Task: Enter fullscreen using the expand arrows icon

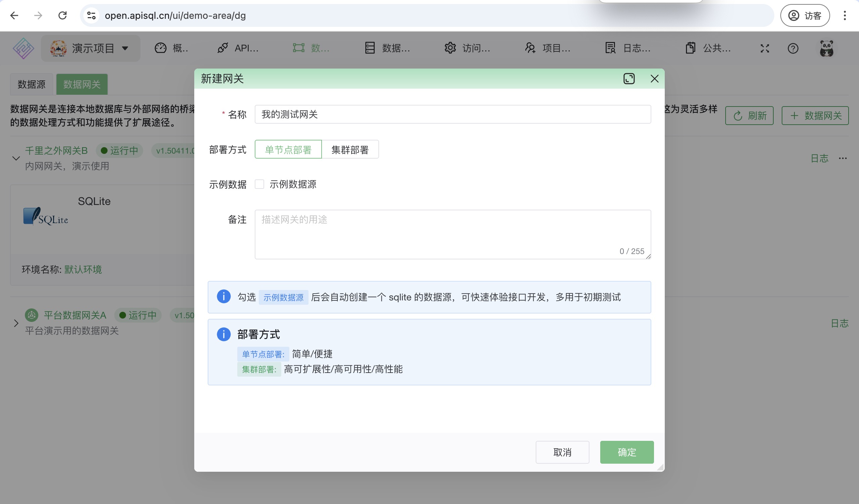Action: click(x=765, y=48)
